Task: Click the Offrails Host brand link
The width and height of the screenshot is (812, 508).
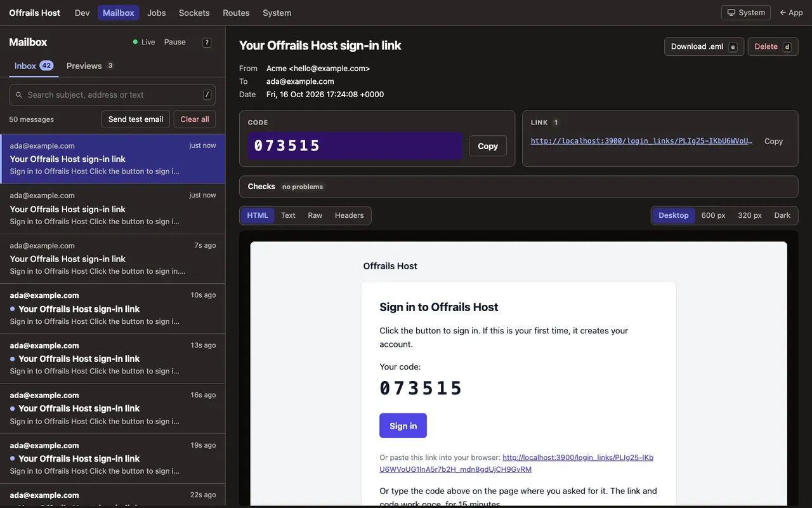Action: pyautogui.click(x=34, y=13)
